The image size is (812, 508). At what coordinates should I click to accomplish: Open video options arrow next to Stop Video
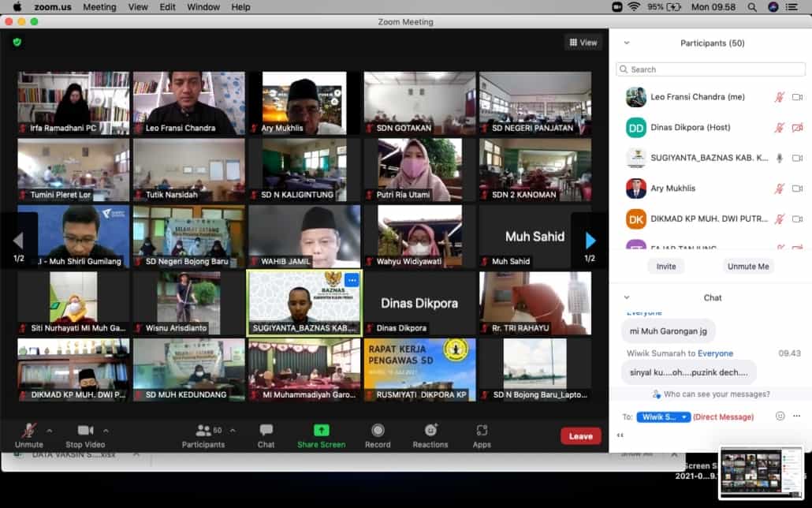tap(106, 430)
